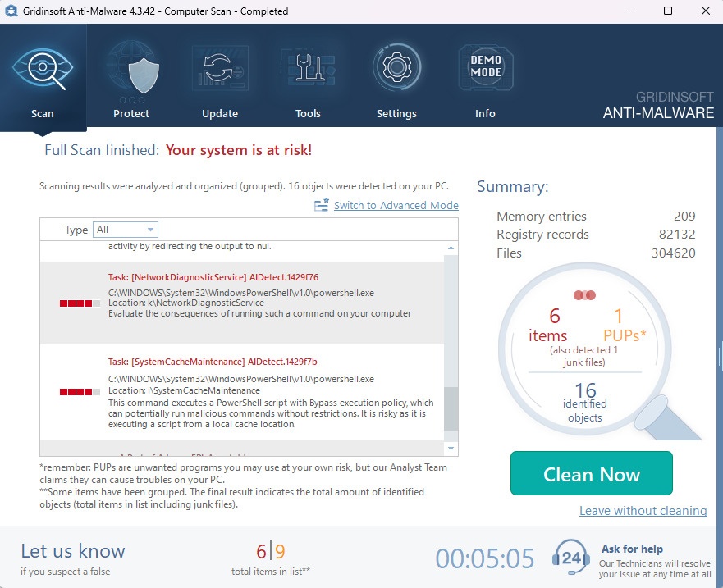Click Leave without cleaning link
Screen dimensions: 723x588
click(x=643, y=511)
